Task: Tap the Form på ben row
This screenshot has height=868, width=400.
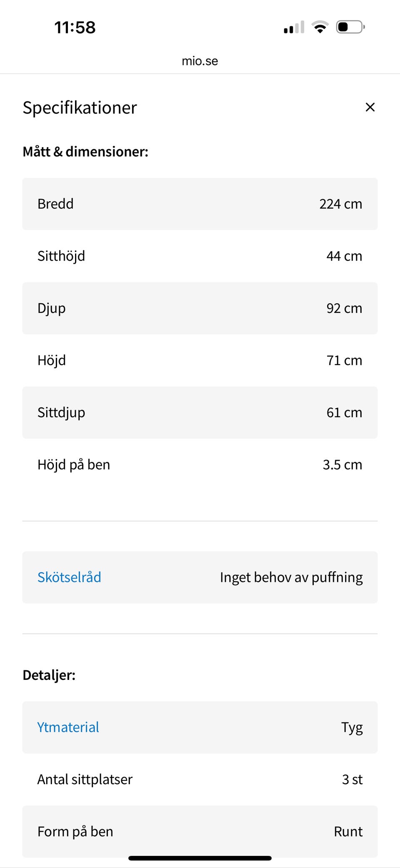Action: 200,832
